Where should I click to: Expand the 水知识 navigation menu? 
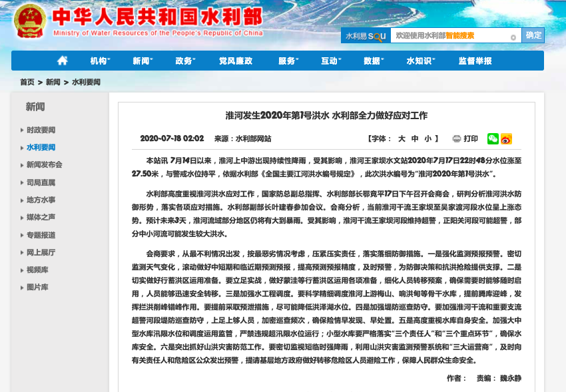[421, 61]
